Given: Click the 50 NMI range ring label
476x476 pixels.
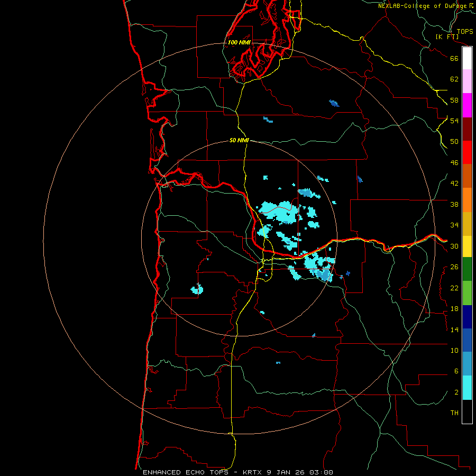Looking at the screenshot, I should 239,140.
